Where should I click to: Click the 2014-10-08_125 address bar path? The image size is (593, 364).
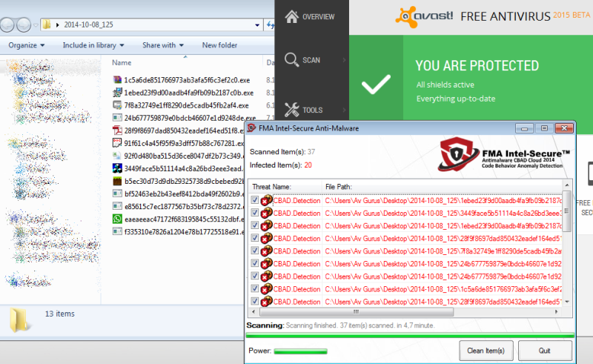tap(88, 25)
